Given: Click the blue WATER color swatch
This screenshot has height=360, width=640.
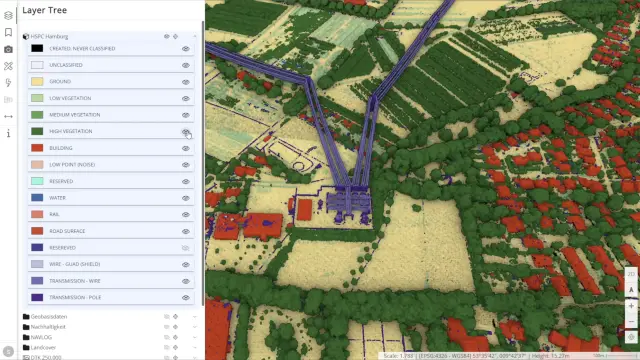Looking at the screenshot, I should pyautogui.click(x=37, y=198).
